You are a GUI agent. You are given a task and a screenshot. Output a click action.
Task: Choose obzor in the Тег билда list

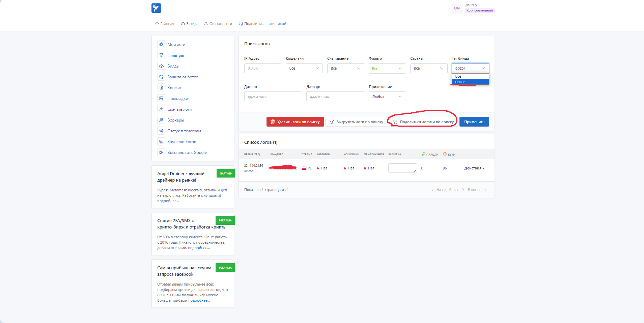[x=470, y=82]
